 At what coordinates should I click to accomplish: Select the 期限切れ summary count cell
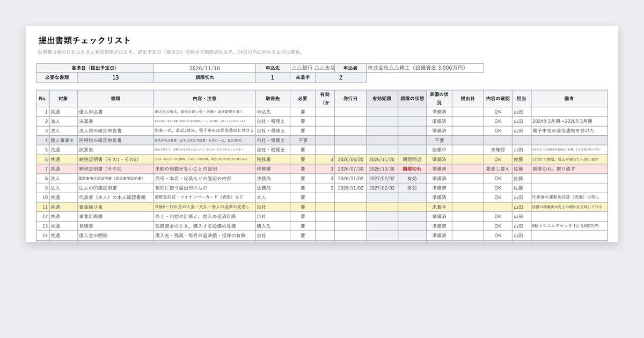click(273, 78)
